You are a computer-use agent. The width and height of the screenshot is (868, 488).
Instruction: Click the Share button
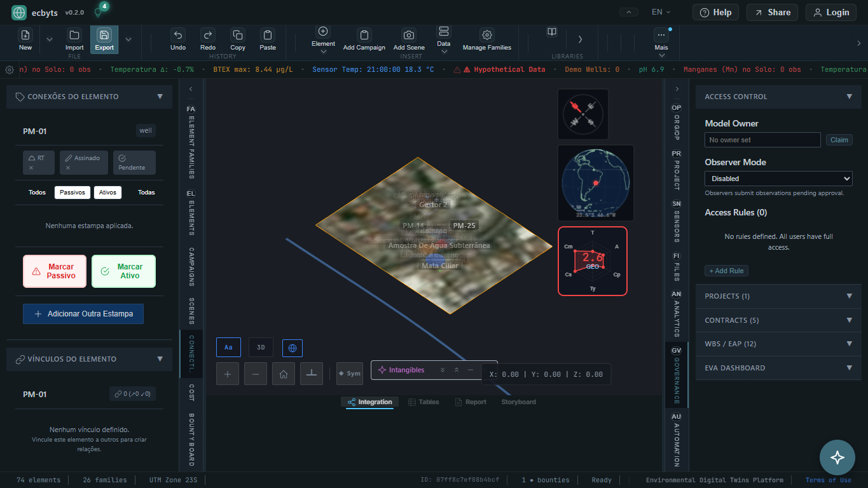tap(772, 12)
